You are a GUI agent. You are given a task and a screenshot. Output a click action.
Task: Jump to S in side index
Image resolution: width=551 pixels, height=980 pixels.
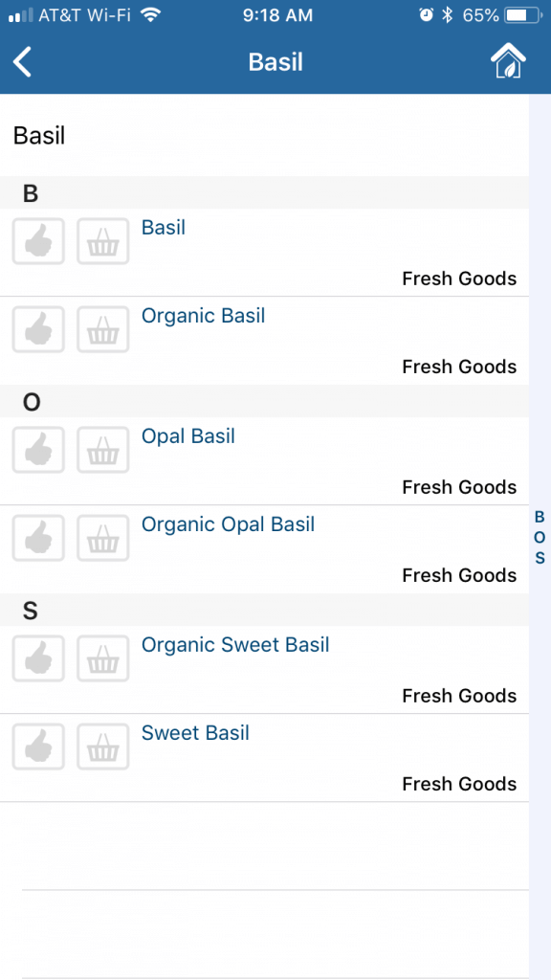click(x=540, y=558)
